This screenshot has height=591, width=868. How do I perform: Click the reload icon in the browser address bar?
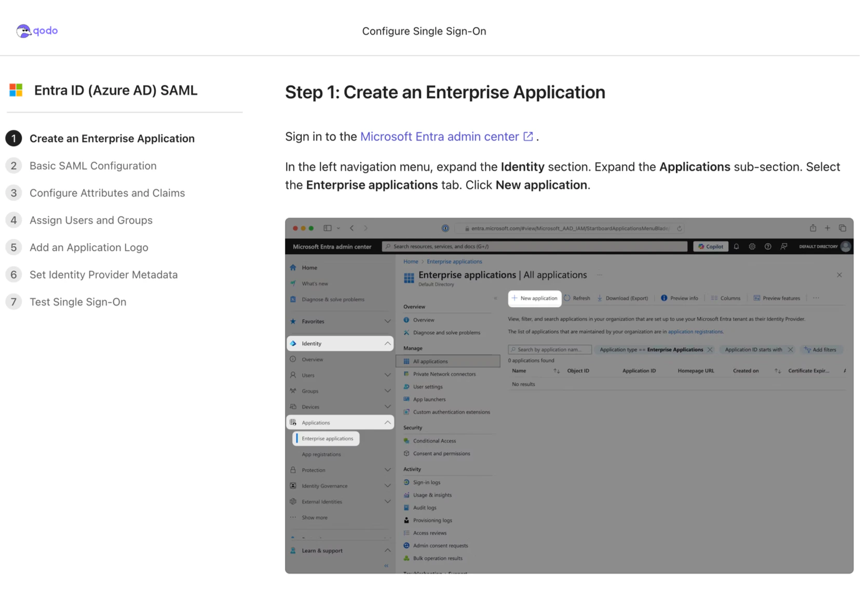click(x=679, y=229)
